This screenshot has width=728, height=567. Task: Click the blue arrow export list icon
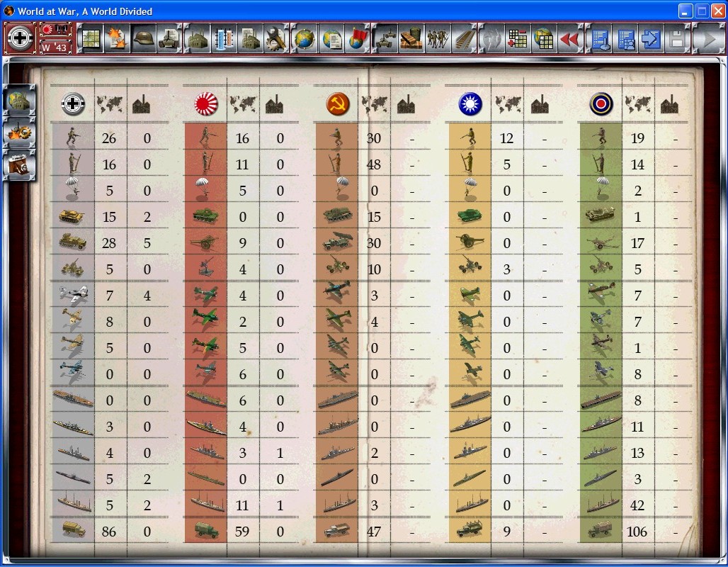[649, 38]
